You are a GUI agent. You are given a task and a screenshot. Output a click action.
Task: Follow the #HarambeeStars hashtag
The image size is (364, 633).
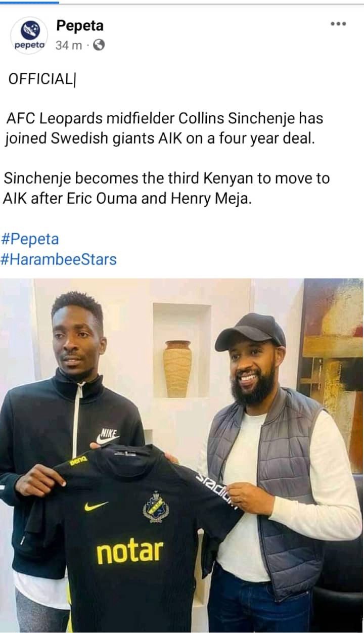coord(59,259)
